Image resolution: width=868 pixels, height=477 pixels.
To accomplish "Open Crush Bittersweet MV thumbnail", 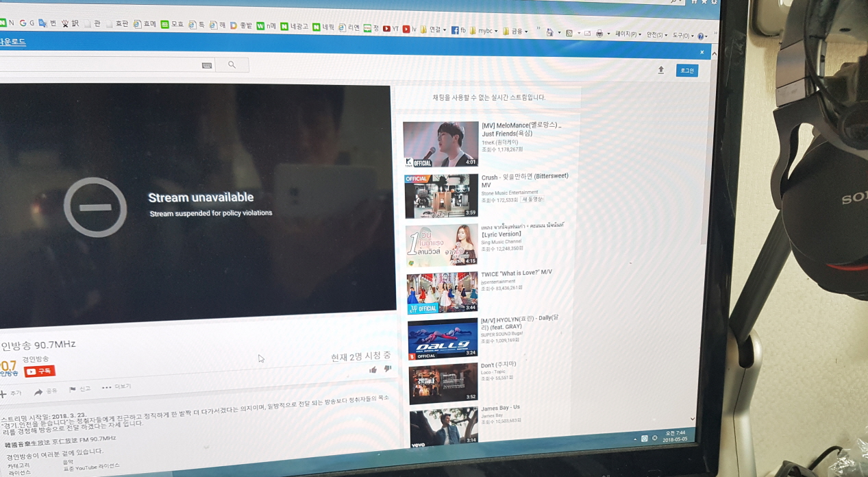I will 442,196.
